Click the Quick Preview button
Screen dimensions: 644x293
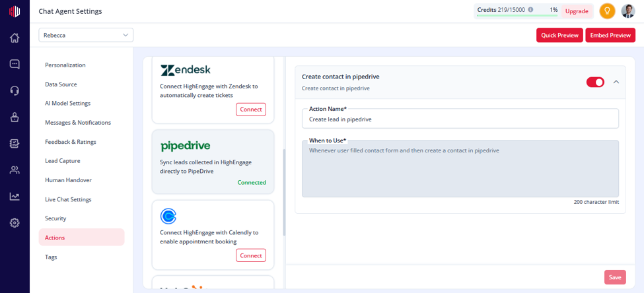pos(560,35)
